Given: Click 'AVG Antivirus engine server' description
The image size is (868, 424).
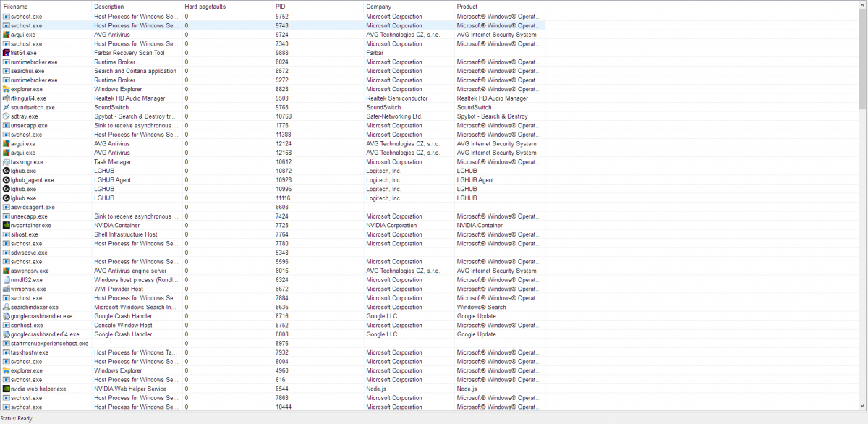Looking at the screenshot, I should [130, 271].
